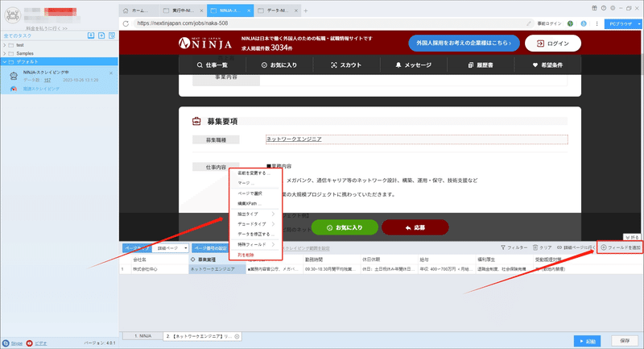Click the filter funnel フィルター button
The width and height of the screenshot is (644, 349).
(514, 247)
